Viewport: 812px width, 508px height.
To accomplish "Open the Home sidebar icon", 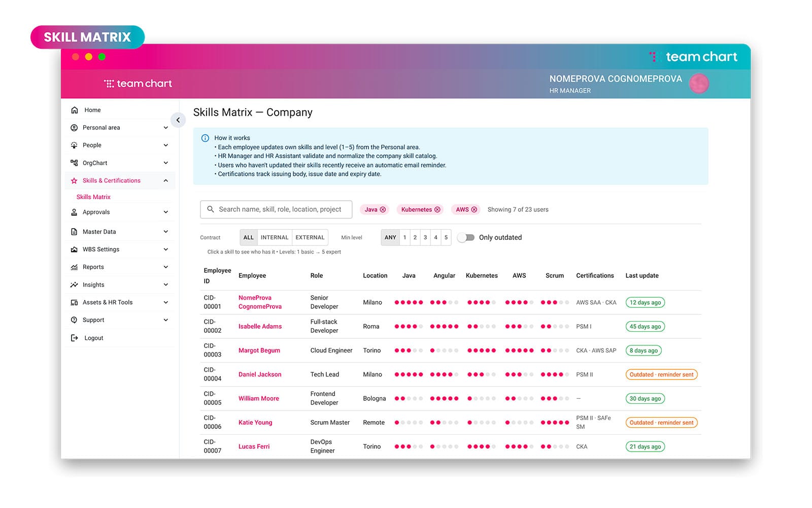I will pos(75,110).
